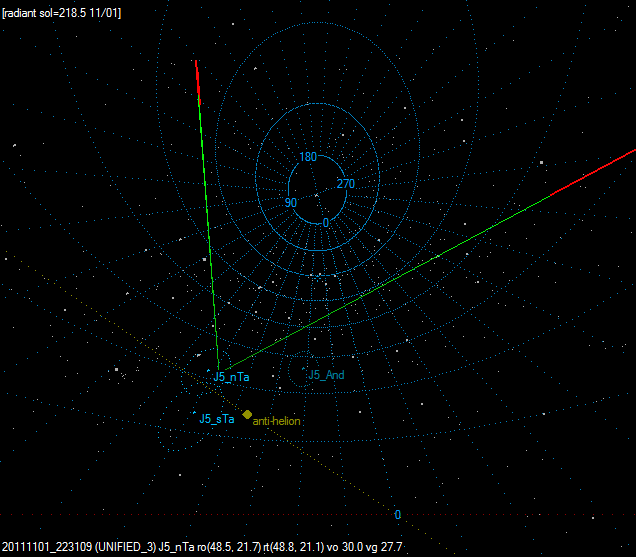Click the bottom status line with 20111101_223109
This screenshot has width=636, height=557.
tap(202, 547)
